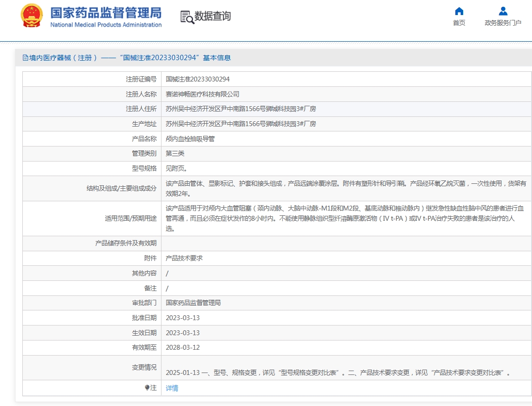Open 政务服务门户 text link
The height and width of the screenshot is (406, 532).
pyautogui.click(x=503, y=23)
